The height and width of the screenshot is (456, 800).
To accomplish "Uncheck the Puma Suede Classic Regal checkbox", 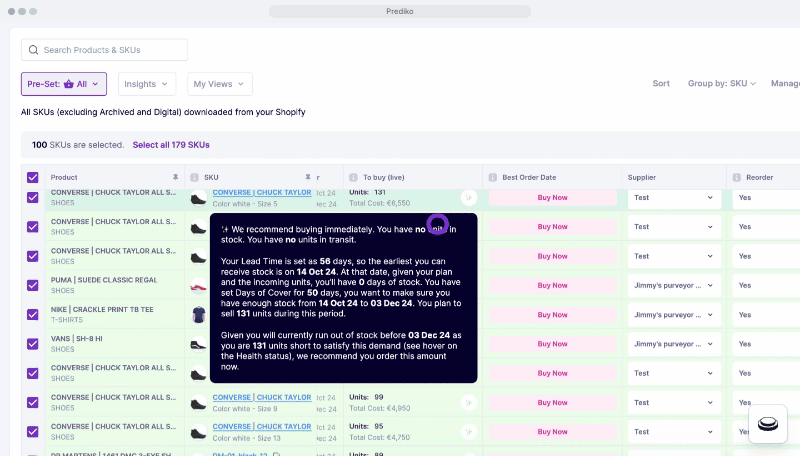I will click(x=33, y=285).
